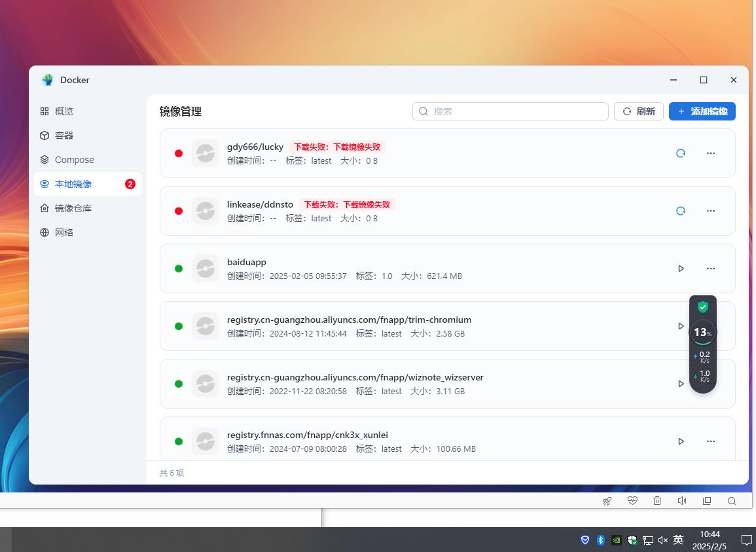Click linkease/ddnsto image name

click(x=260, y=204)
